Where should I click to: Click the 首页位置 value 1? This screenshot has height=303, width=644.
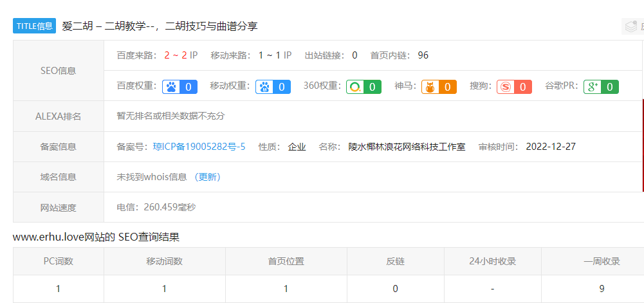click(x=286, y=289)
